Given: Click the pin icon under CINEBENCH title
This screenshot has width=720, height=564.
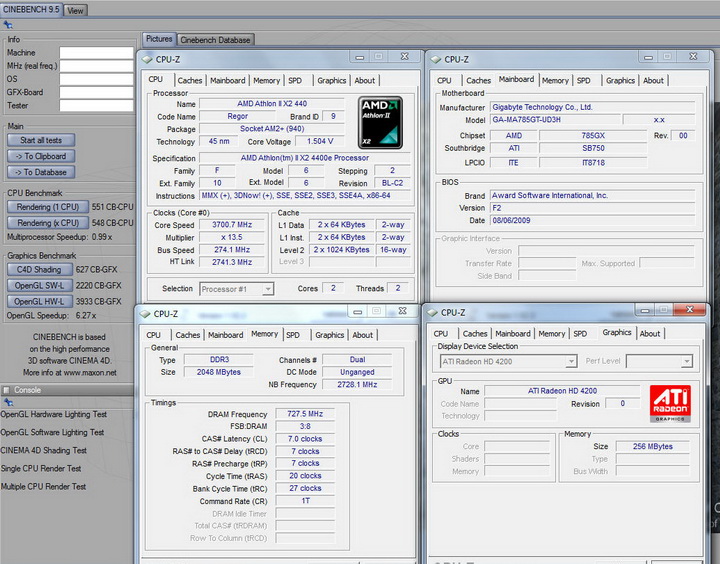Looking at the screenshot, I should tap(9, 24).
